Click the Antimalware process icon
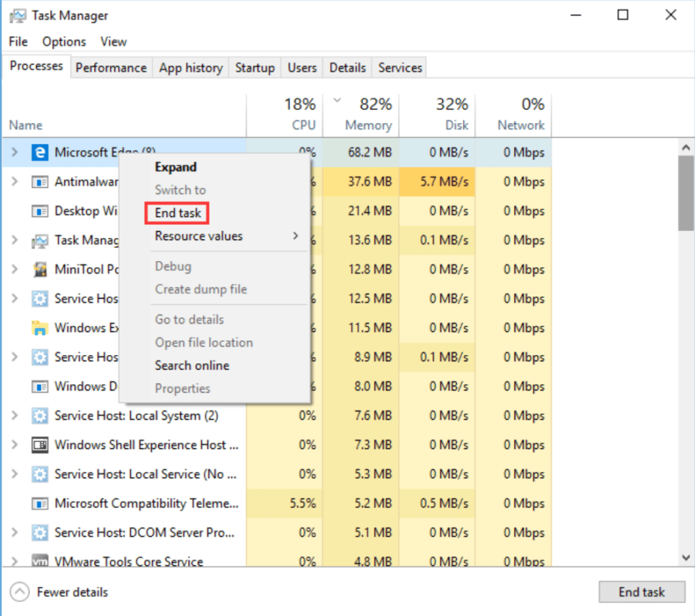This screenshot has height=616, width=695. point(40,182)
